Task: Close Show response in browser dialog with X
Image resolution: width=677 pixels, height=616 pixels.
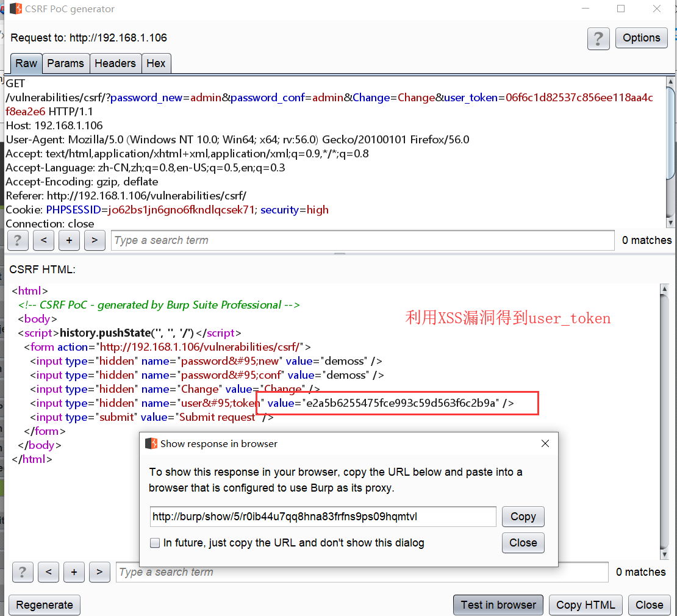Action: coord(545,443)
